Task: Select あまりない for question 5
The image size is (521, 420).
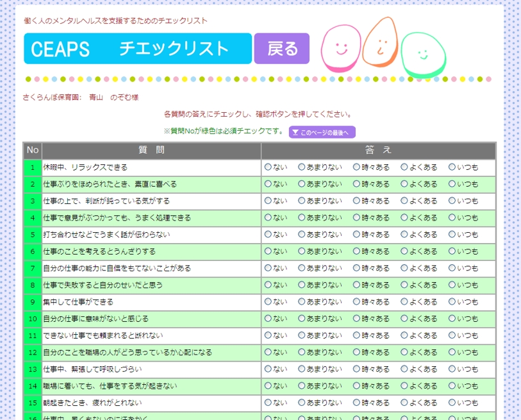Action: [x=302, y=235]
